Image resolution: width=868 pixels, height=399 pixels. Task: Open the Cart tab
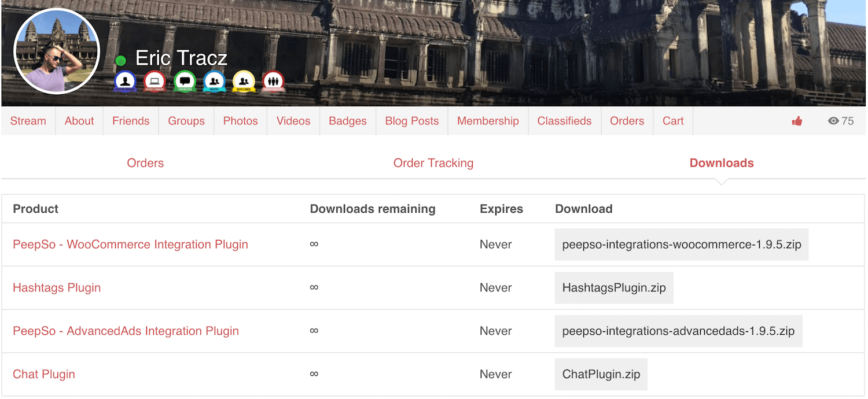[673, 121]
